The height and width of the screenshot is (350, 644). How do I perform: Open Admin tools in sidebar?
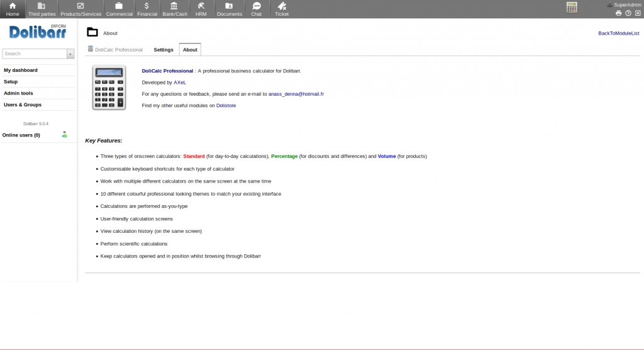click(x=18, y=93)
